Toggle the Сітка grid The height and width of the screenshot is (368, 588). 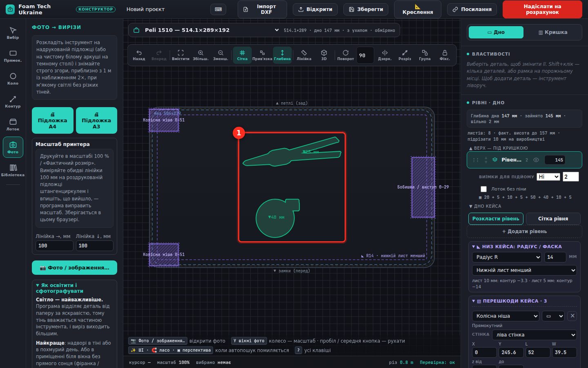[x=242, y=55]
